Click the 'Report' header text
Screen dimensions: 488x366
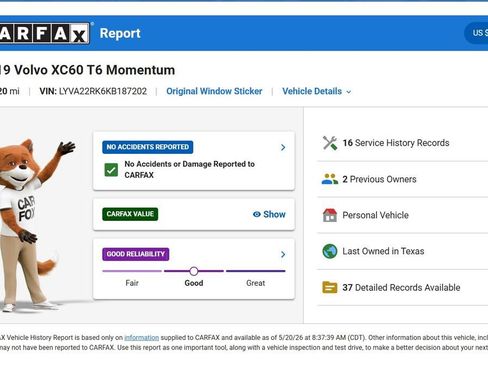[x=120, y=33]
